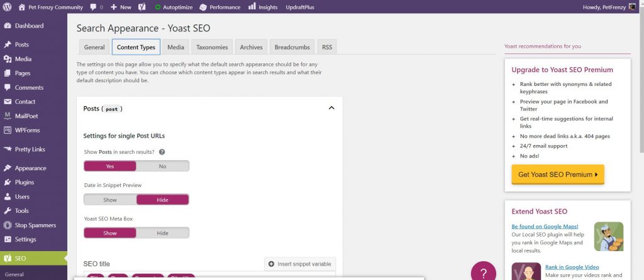Click the Local SEO baker thumbnail

click(x=609, y=237)
